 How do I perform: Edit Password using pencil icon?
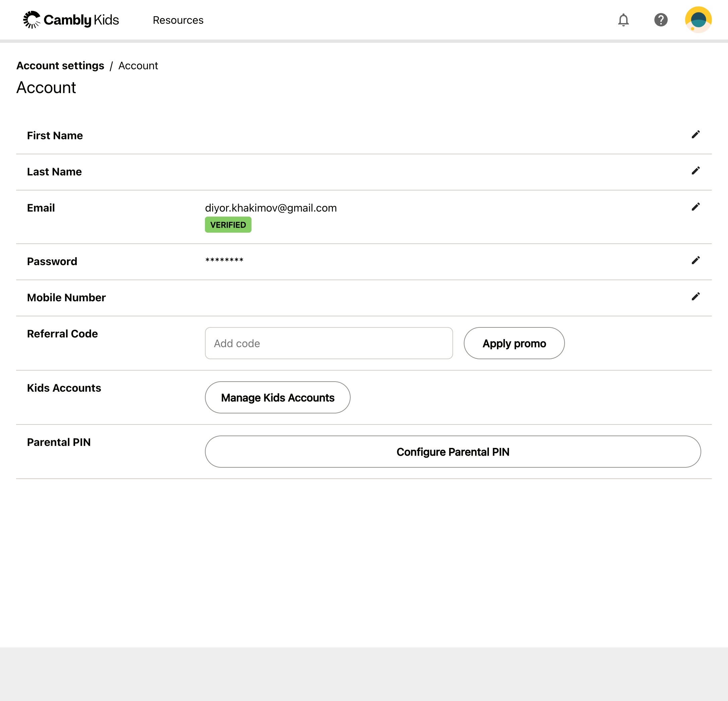[x=695, y=260]
